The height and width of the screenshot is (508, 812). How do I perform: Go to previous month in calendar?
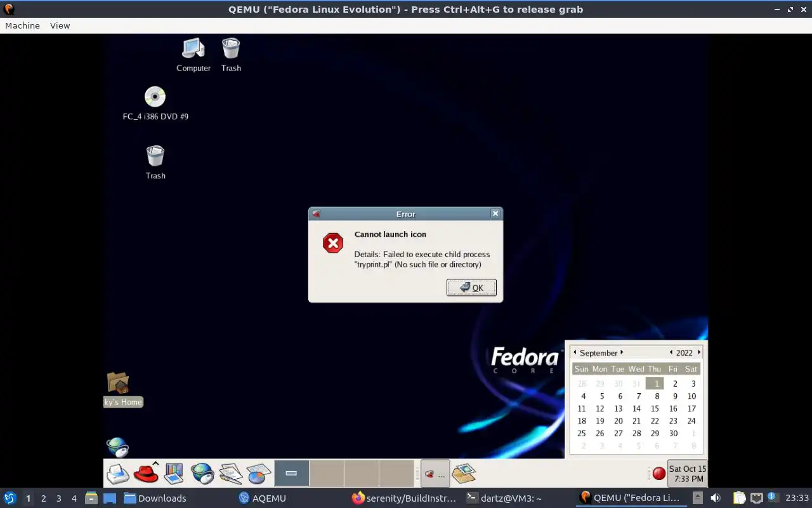575,352
